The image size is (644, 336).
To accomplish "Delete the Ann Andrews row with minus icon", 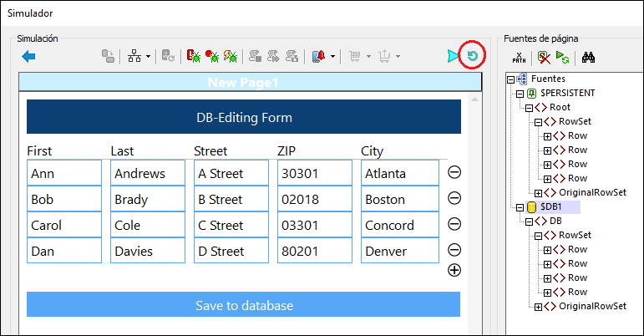I will [454, 173].
